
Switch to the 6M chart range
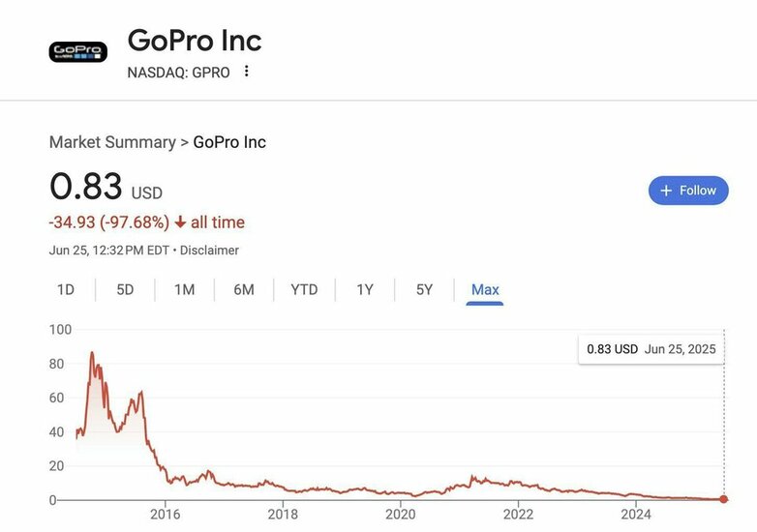(x=244, y=289)
